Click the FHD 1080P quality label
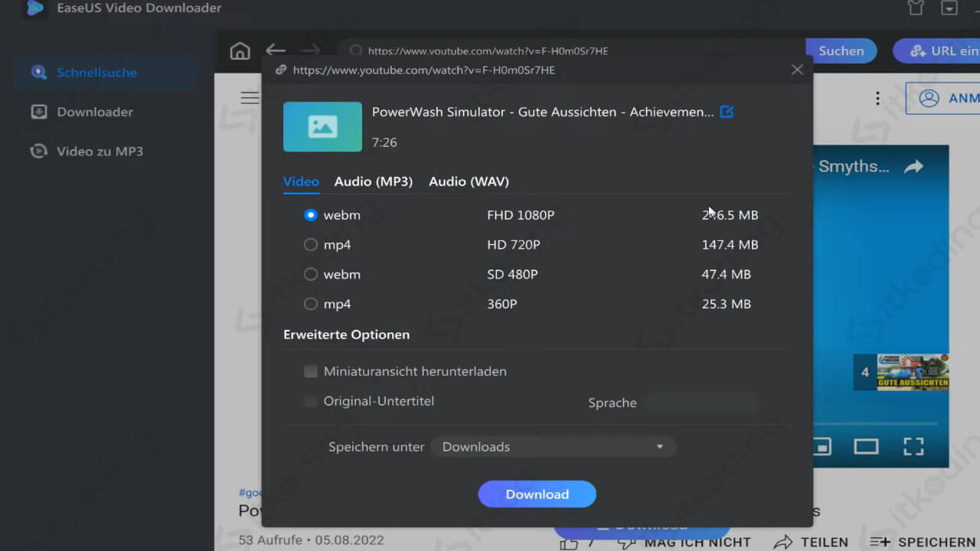The width and height of the screenshot is (980, 551). pos(521,215)
